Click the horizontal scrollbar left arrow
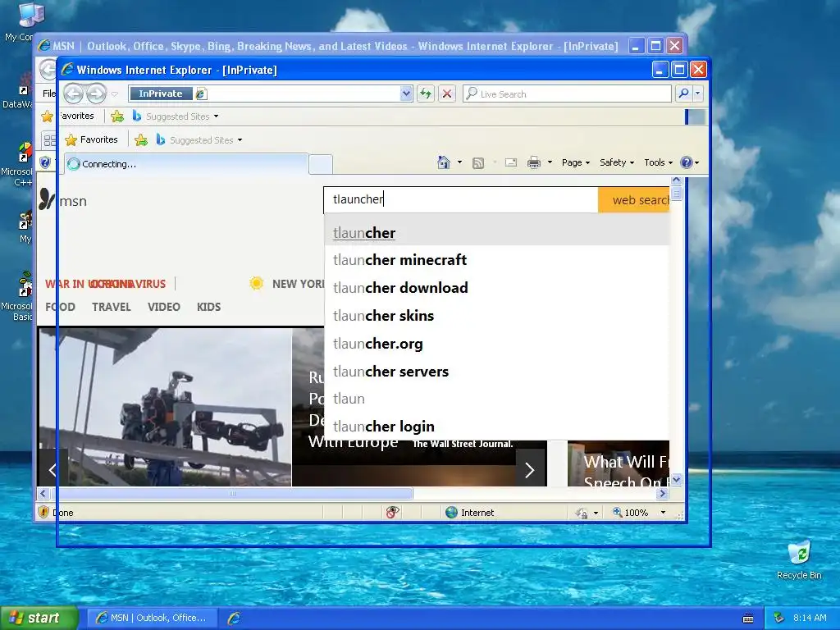Viewport: 840px width, 630px height. point(43,493)
